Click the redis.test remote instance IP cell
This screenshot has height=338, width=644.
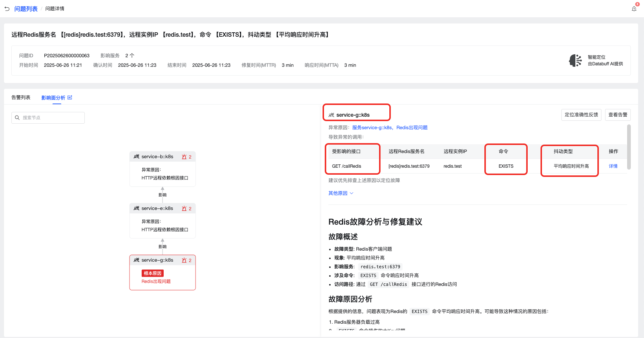point(452,166)
